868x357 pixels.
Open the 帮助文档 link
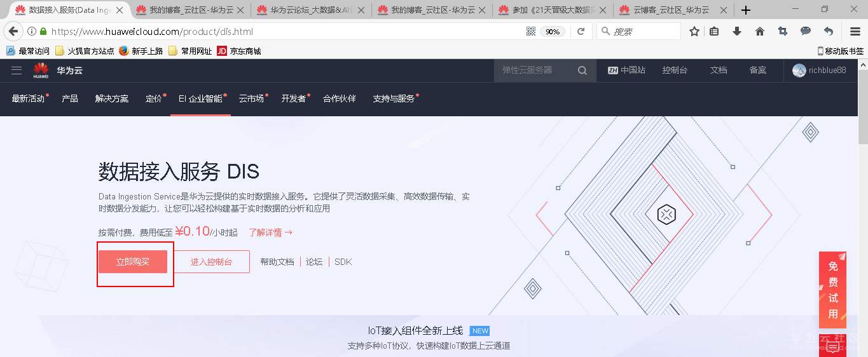(277, 262)
